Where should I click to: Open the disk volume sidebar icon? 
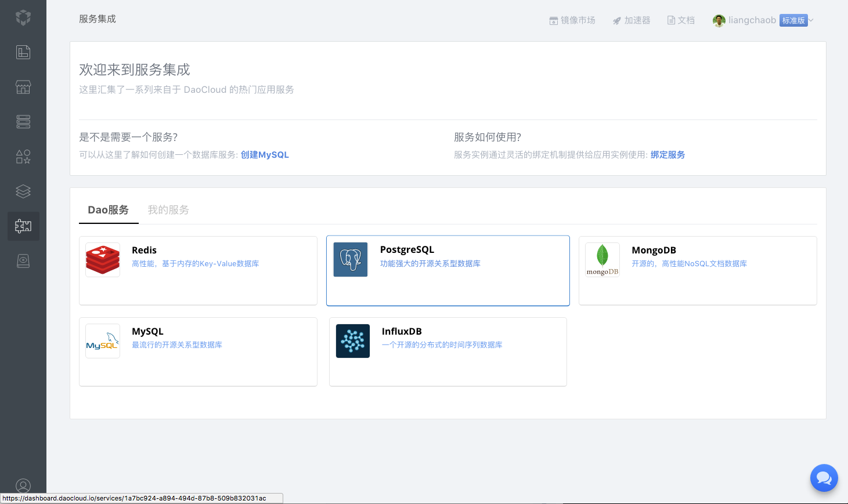pos(23,261)
